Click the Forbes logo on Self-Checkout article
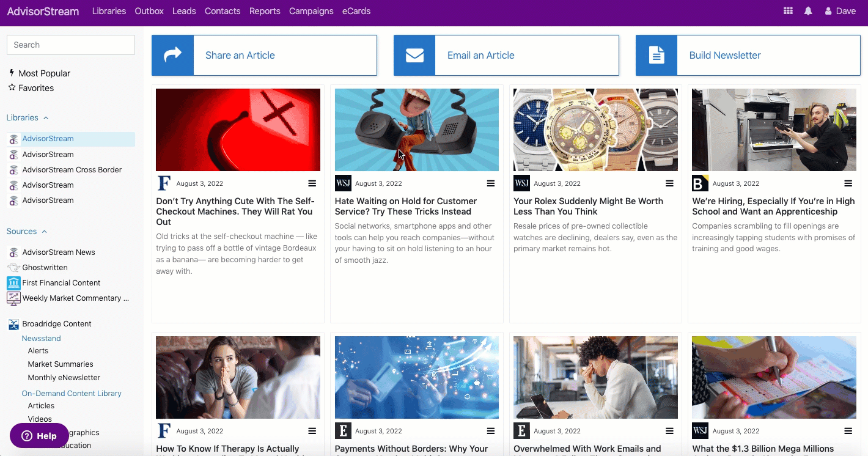The image size is (868, 456). (164, 183)
